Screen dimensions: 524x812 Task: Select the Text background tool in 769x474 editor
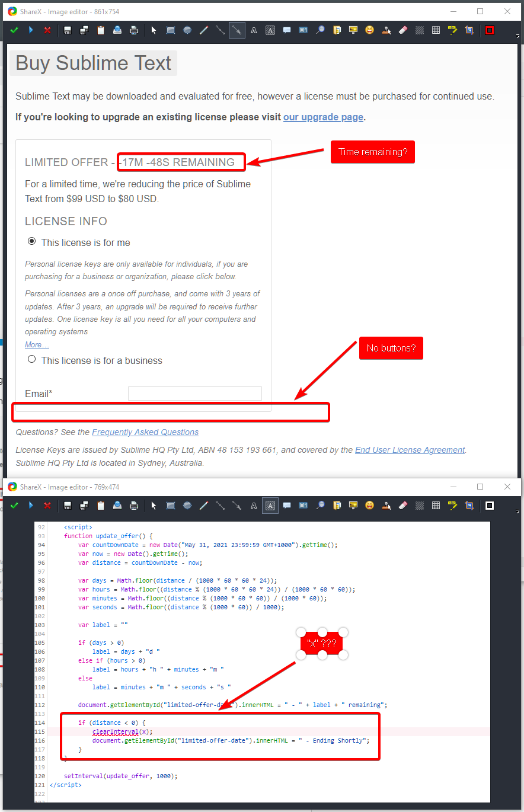click(x=270, y=506)
